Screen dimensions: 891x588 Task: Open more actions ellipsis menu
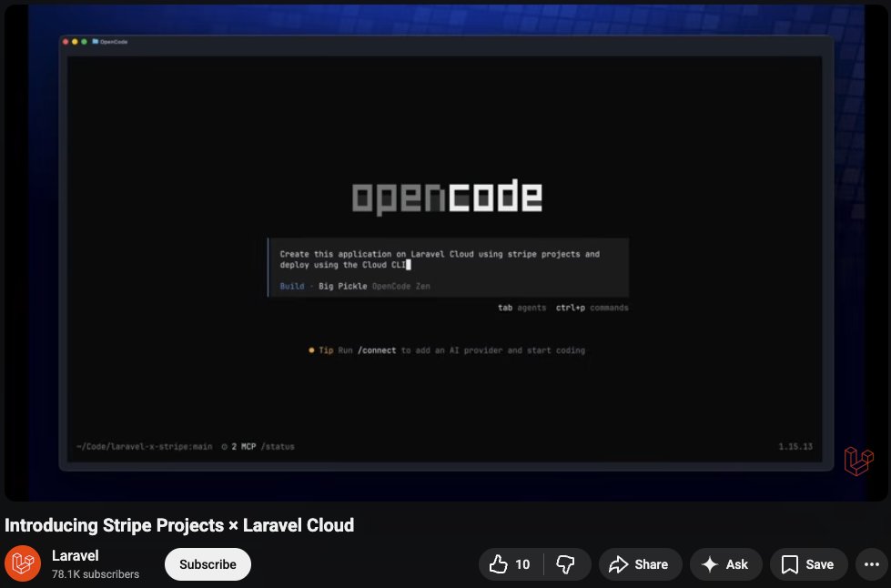click(872, 564)
